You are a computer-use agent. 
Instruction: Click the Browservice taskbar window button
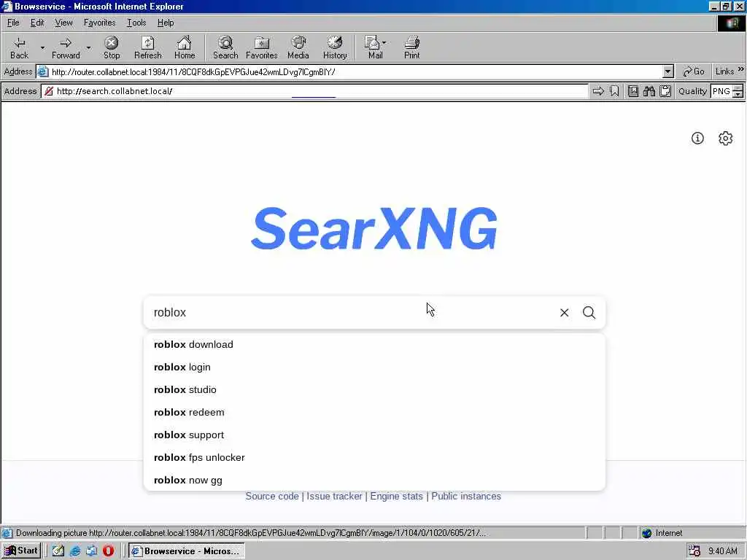(186, 551)
